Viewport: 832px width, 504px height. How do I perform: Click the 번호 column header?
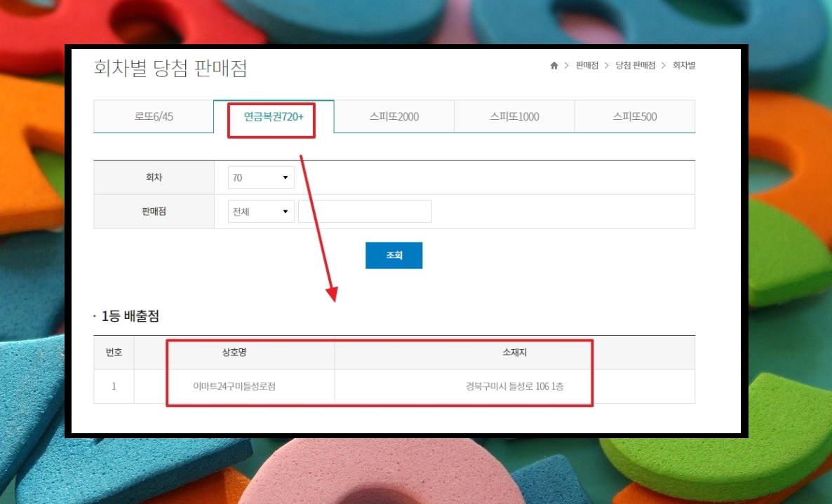(114, 353)
